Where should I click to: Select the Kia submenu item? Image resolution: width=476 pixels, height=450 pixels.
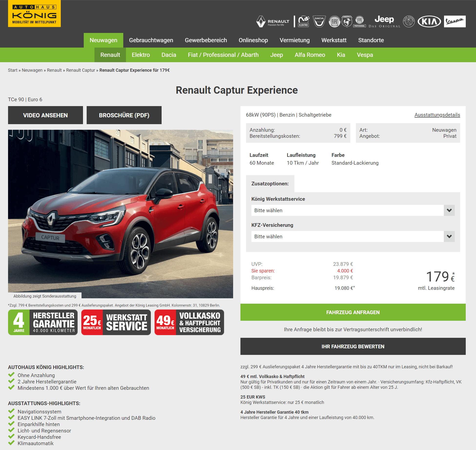(341, 55)
